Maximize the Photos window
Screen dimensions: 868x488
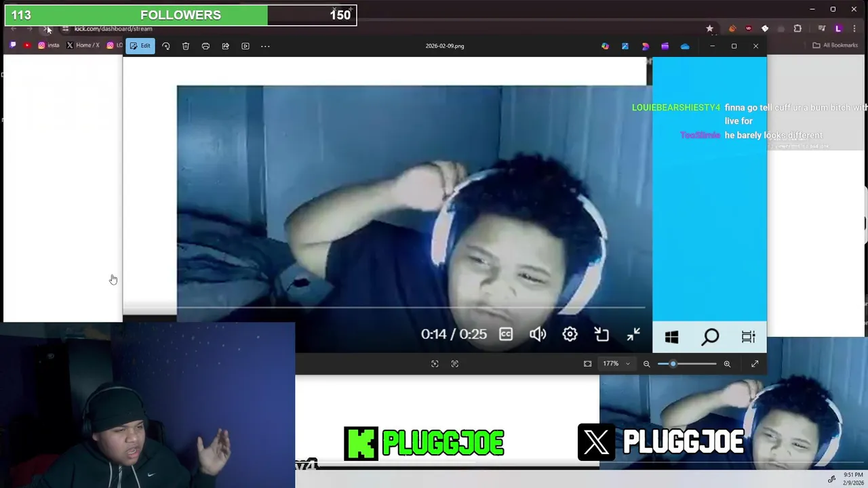point(734,46)
